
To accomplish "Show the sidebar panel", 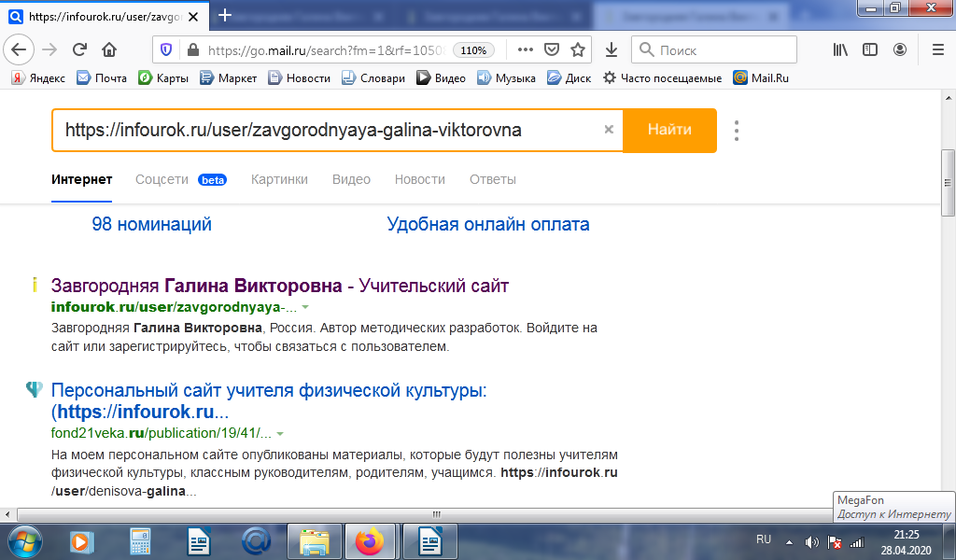I will coord(870,49).
